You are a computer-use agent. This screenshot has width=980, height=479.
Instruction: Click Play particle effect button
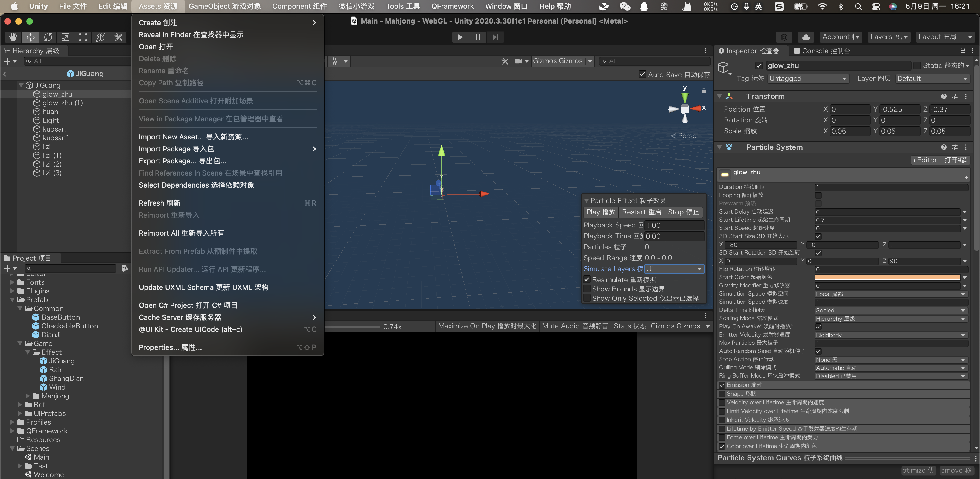coord(600,212)
